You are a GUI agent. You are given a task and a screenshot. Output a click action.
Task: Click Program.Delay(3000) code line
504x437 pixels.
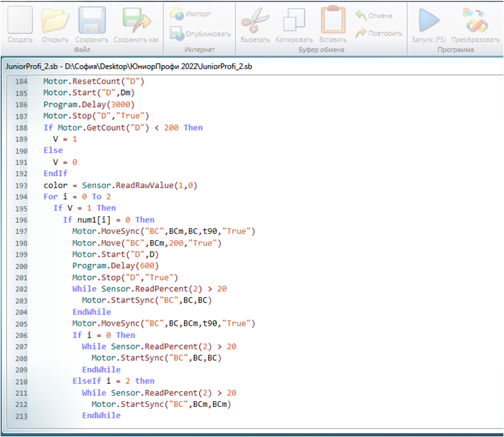89,105
